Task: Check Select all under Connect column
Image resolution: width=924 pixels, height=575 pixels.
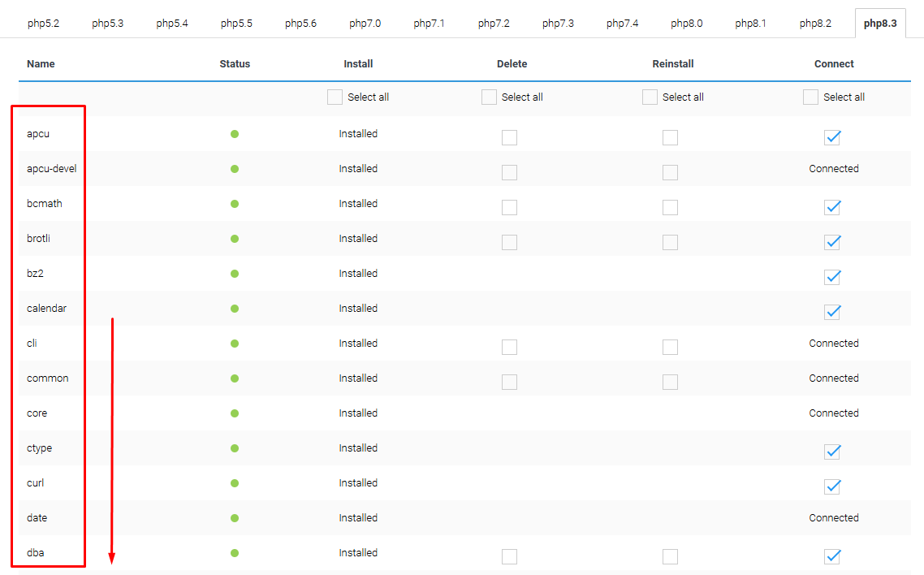Action: tap(810, 97)
